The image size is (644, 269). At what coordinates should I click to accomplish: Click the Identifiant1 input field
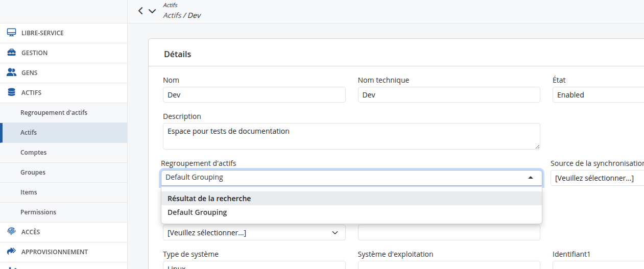coord(598,265)
